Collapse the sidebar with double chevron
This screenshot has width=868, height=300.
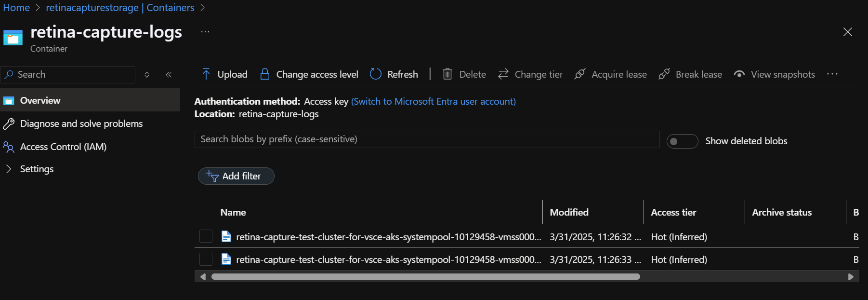[169, 75]
